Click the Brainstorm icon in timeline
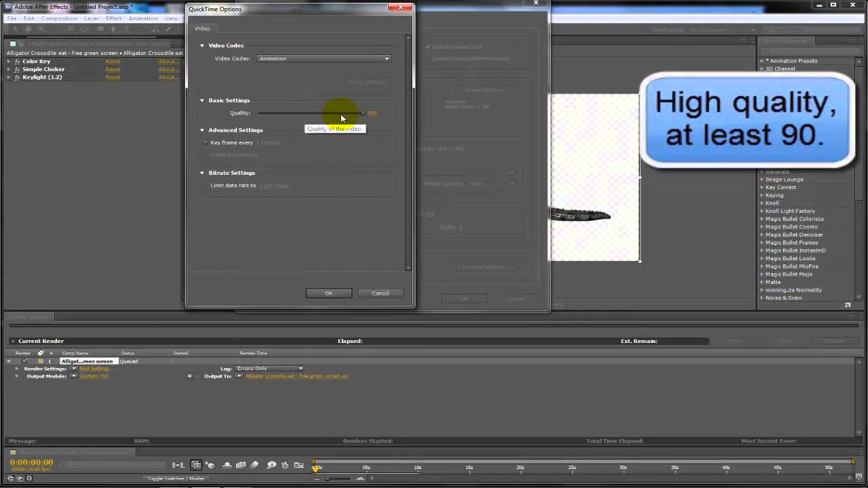868x488 pixels. pyautogui.click(x=271, y=465)
